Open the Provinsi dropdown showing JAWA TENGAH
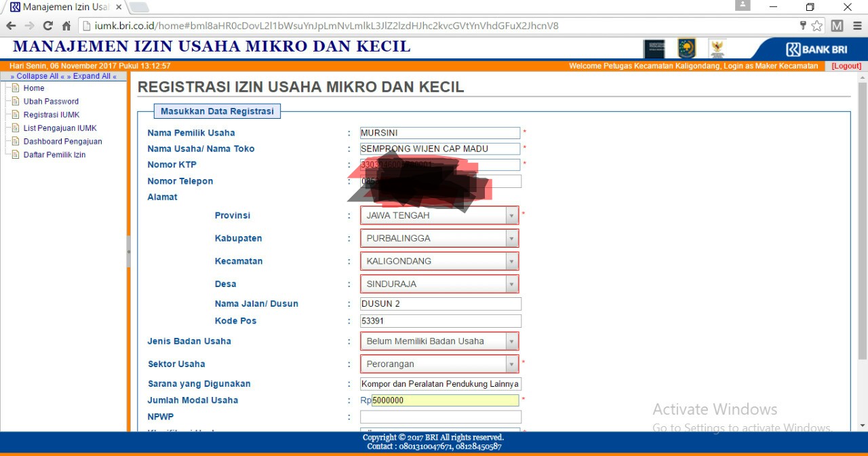This screenshot has width=868, height=456. [439, 215]
